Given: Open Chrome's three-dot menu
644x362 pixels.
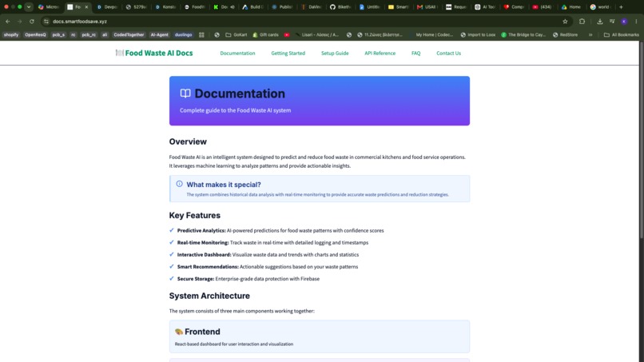Looking at the screenshot, I should click(636, 22).
